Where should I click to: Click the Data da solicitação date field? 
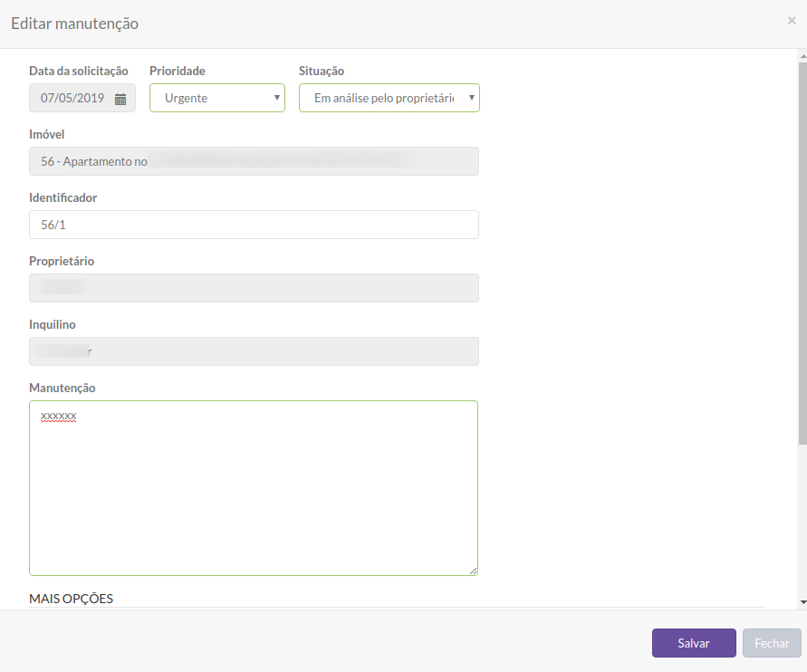pyautogui.click(x=82, y=98)
